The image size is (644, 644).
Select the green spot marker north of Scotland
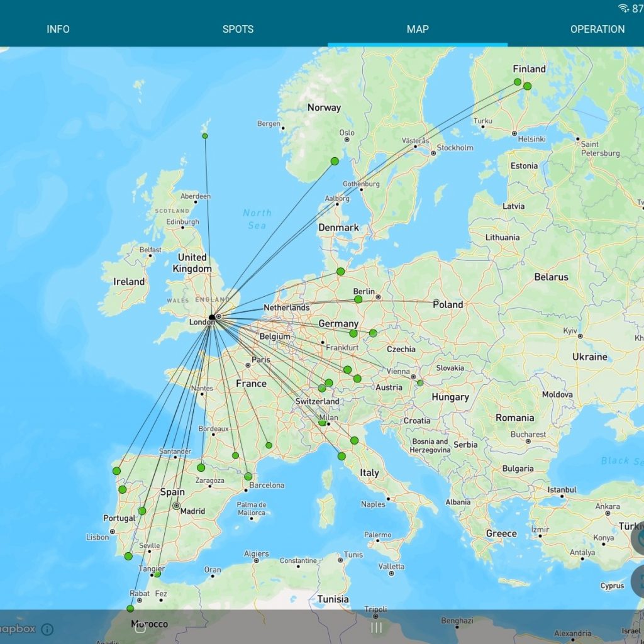(x=205, y=136)
